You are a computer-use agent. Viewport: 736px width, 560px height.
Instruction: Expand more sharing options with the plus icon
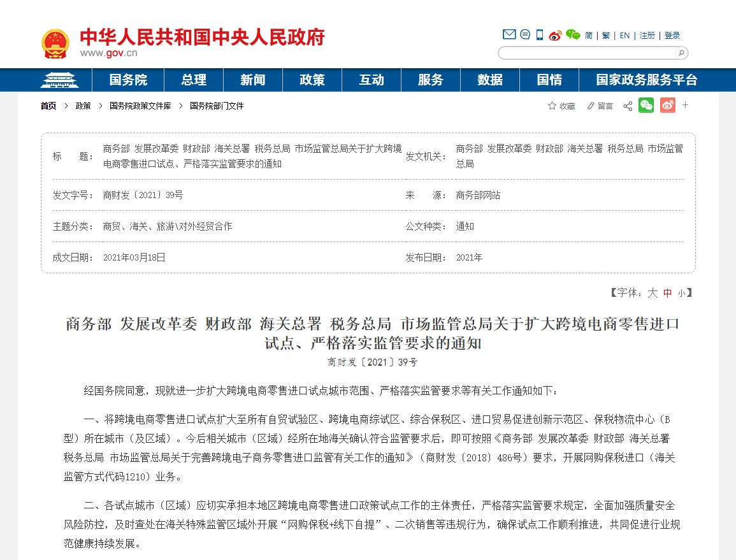pyautogui.click(x=685, y=106)
